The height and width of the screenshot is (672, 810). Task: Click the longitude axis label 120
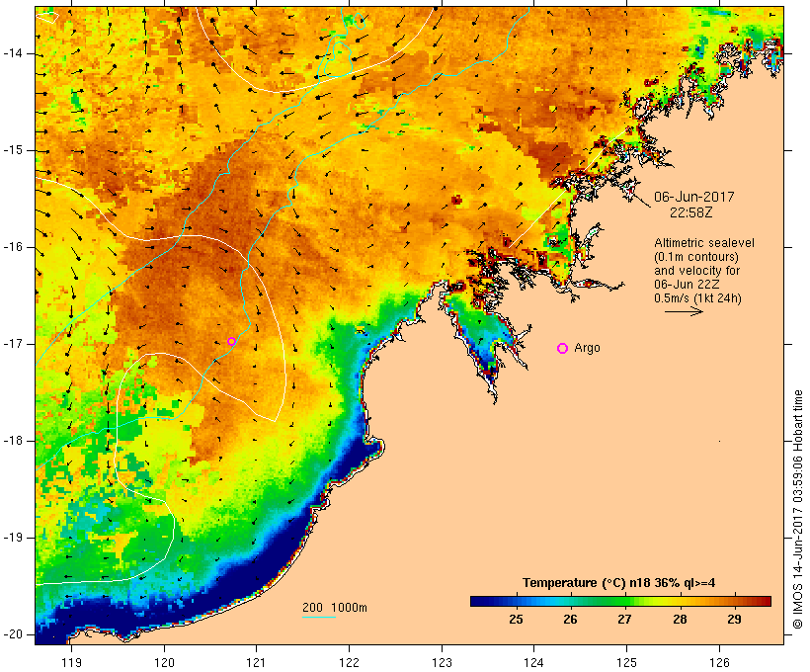[x=164, y=662]
